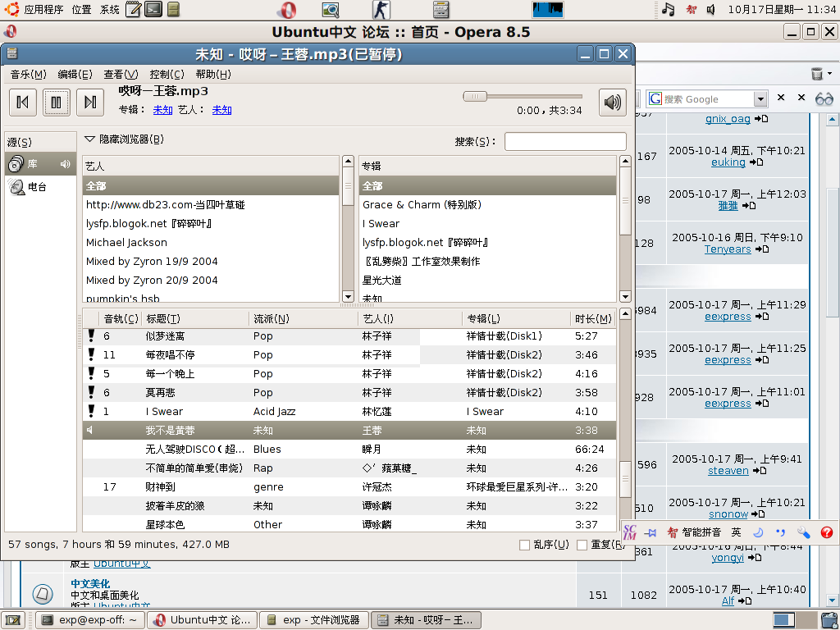This screenshot has height=630, width=840.
Task: Click the previous track button
Action: point(22,102)
